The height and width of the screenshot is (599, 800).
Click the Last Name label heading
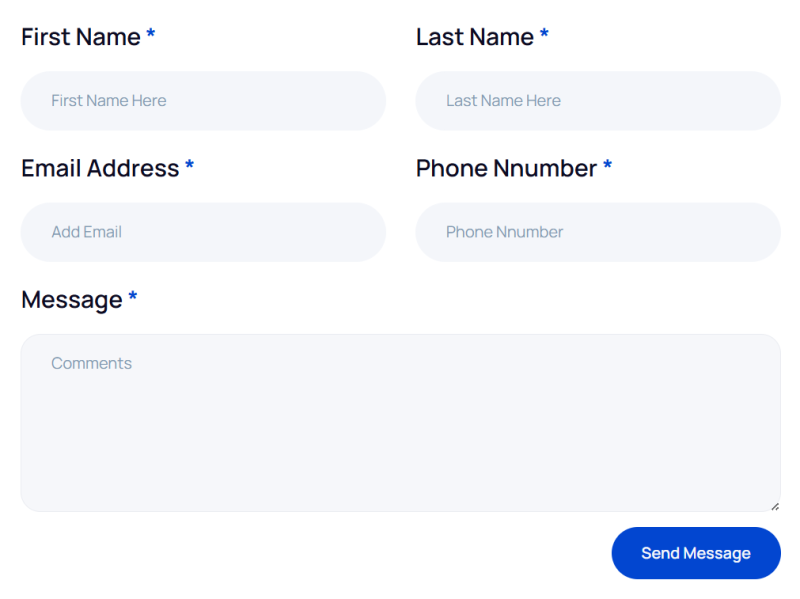(x=475, y=37)
